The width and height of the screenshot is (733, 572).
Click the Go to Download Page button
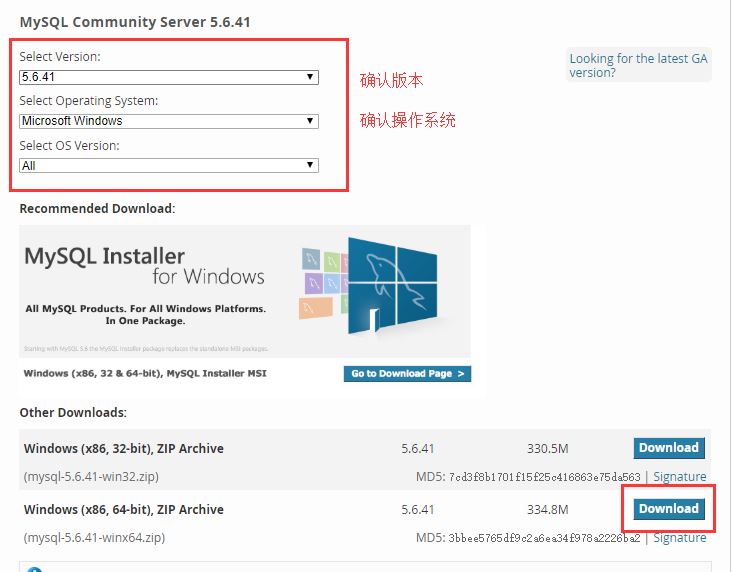[x=407, y=373]
